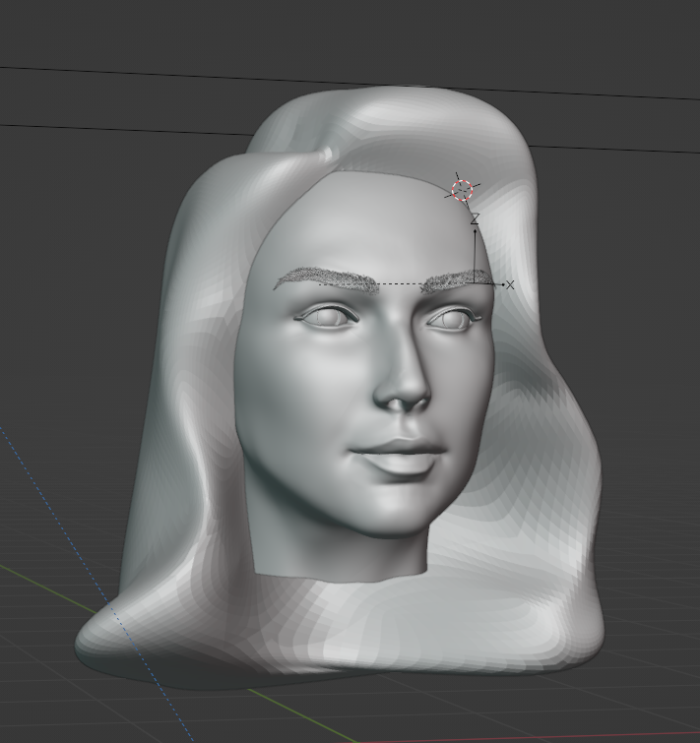Select the eyebrow mesh farther from the X label
The height and width of the screenshot is (743, 700).
327,279
